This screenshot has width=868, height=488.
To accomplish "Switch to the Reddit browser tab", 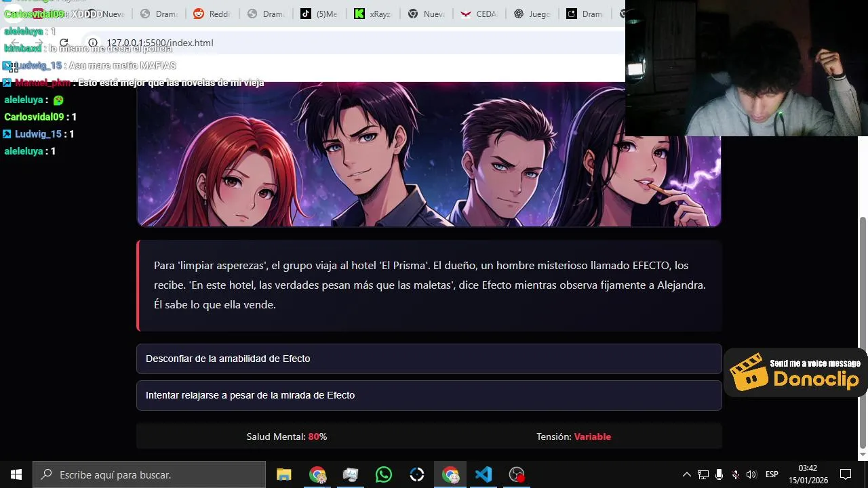I will 211,14.
